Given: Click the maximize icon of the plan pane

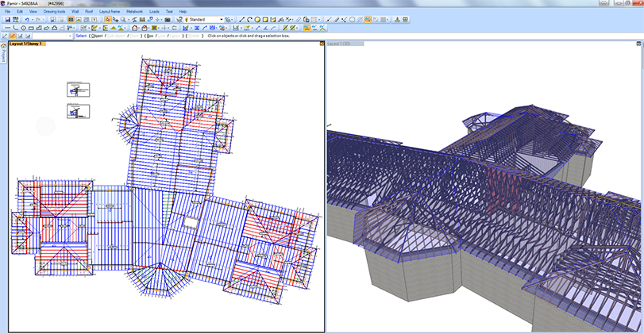Looking at the screenshot, I should [322, 44].
